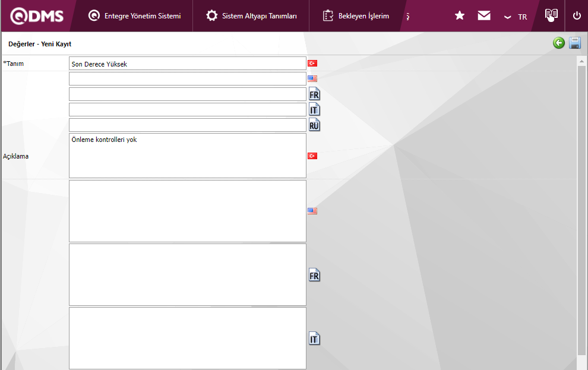
Task: Open Entegre Yönetim Sistemi menu
Action: pos(134,16)
